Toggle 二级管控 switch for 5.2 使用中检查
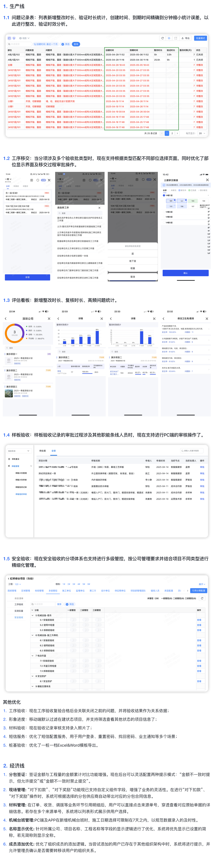 (x=86, y=625)
